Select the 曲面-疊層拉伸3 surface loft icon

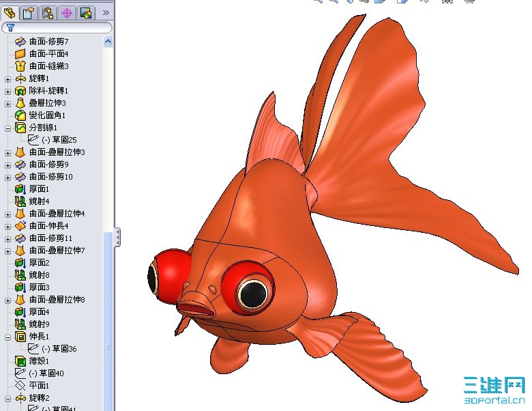pyautogui.click(x=20, y=152)
